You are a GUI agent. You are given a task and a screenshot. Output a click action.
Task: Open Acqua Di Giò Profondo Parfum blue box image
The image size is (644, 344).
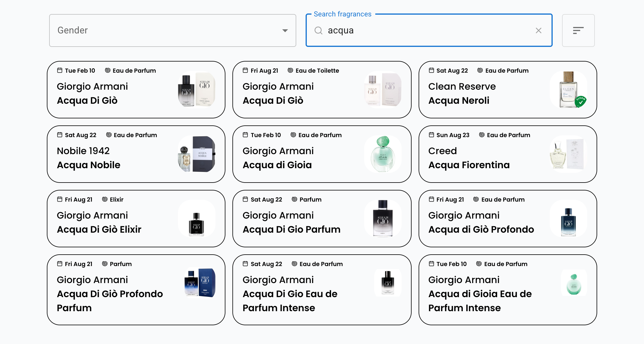200,283
